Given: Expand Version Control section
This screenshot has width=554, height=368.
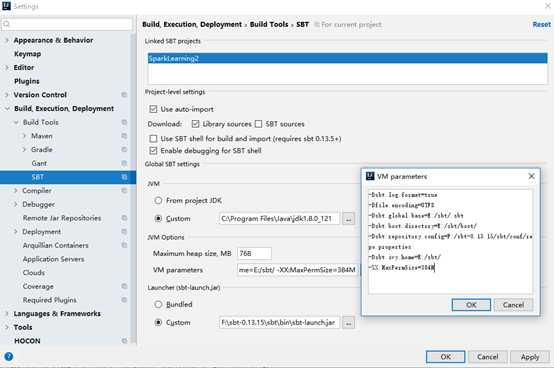Looking at the screenshot, I should click(7, 95).
